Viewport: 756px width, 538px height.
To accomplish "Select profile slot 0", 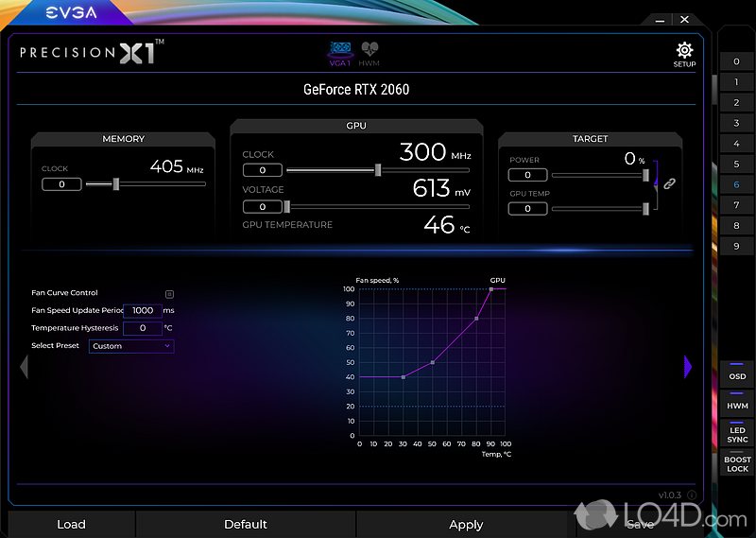I will pos(736,61).
